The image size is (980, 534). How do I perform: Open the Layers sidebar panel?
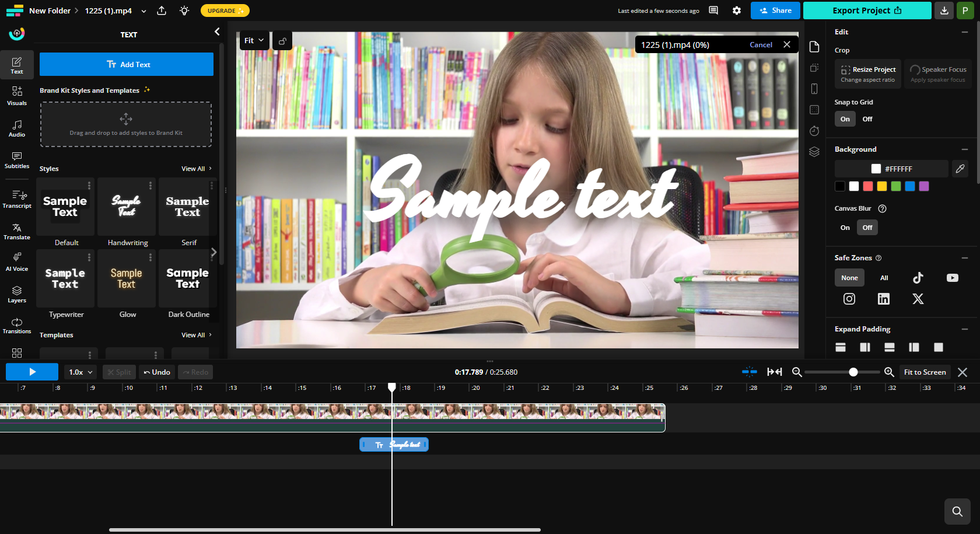17,294
